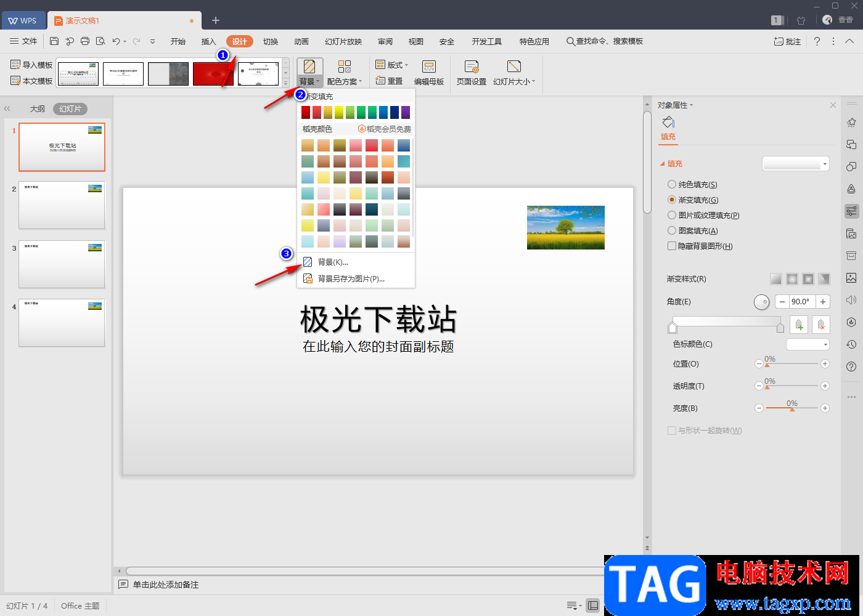Open 页面设置 page setup
The image size is (863, 616).
point(472,73)
